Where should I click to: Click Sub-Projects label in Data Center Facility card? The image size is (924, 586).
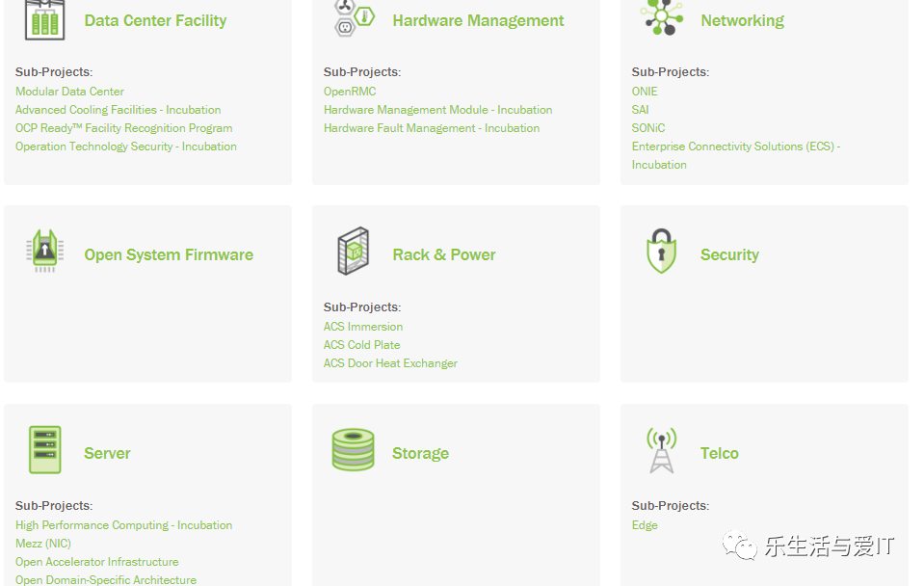click(x=54, y=72)
